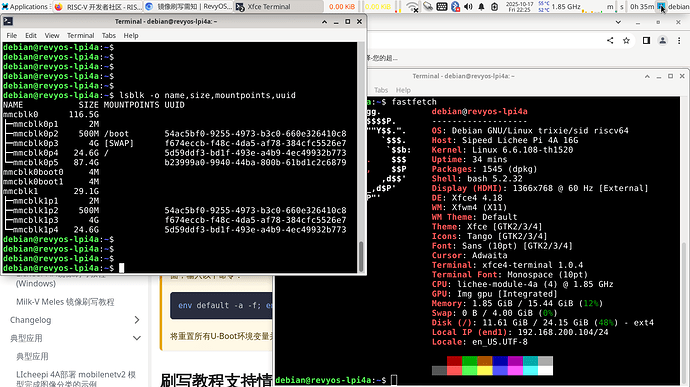The image size is (690, 387).
Task: Open the Xfce Applications menu
Action: click(26, 7)
